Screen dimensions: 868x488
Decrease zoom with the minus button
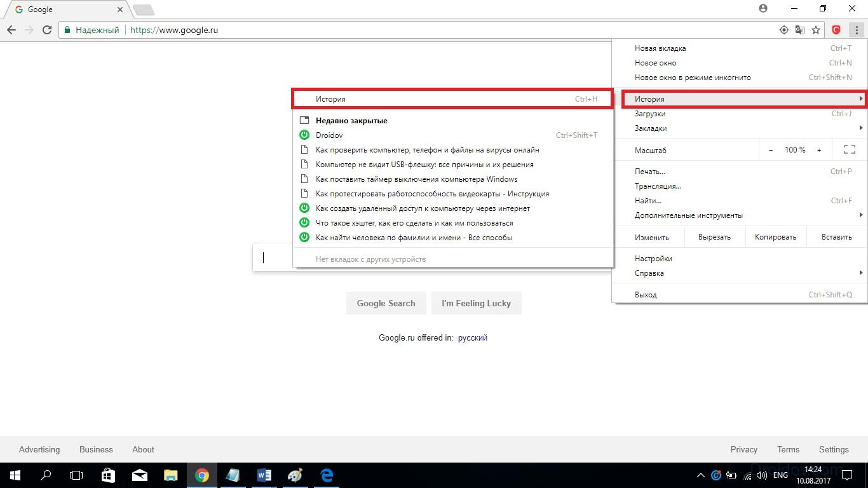771,150
